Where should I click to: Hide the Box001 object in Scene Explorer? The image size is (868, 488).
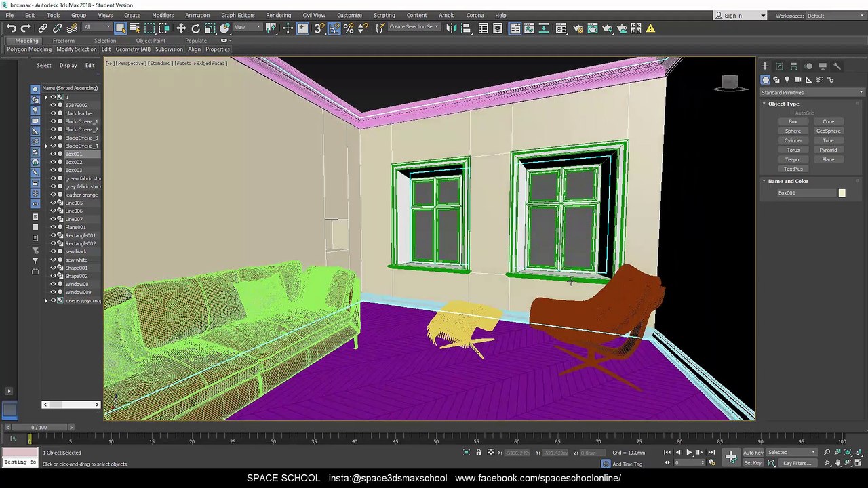(x=53, y=154)
